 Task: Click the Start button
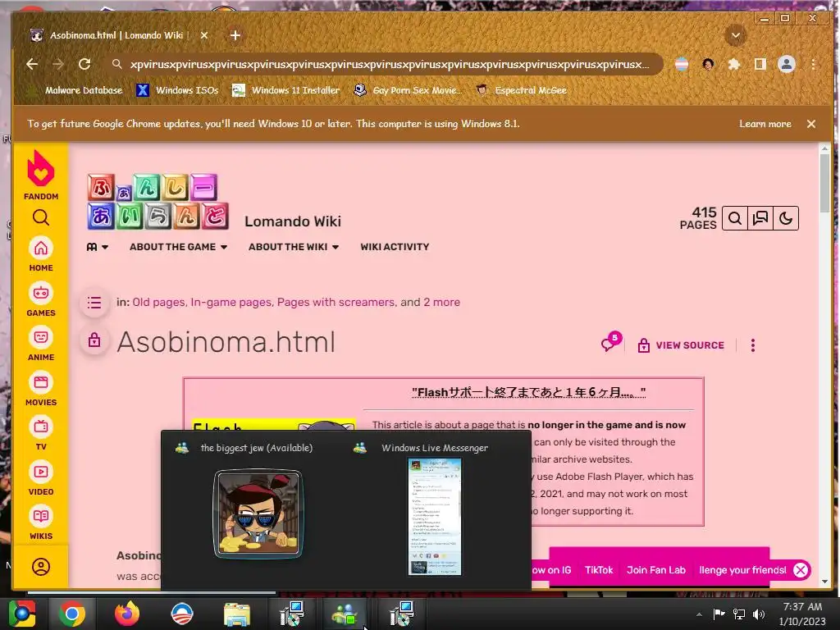click(22, 614)
